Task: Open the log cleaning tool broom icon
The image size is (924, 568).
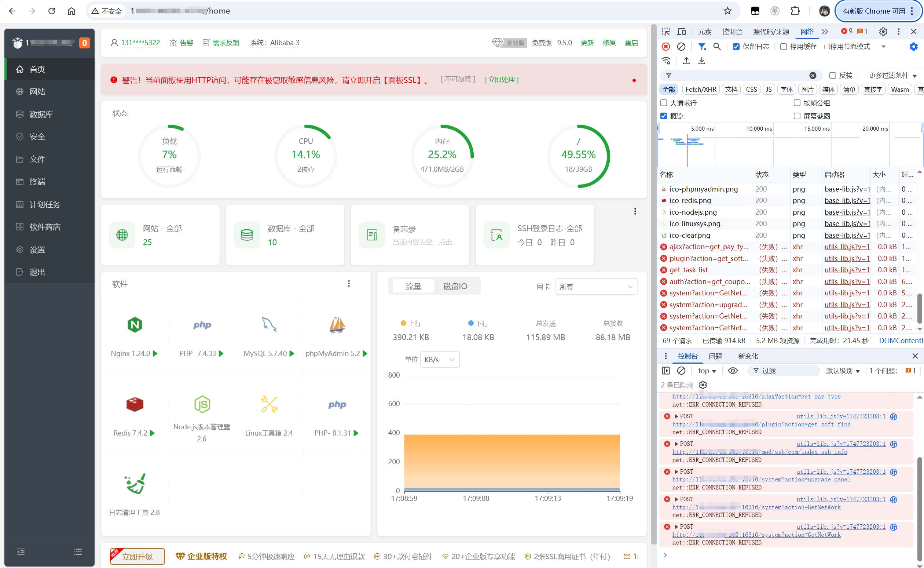Action: coord(135,484)
